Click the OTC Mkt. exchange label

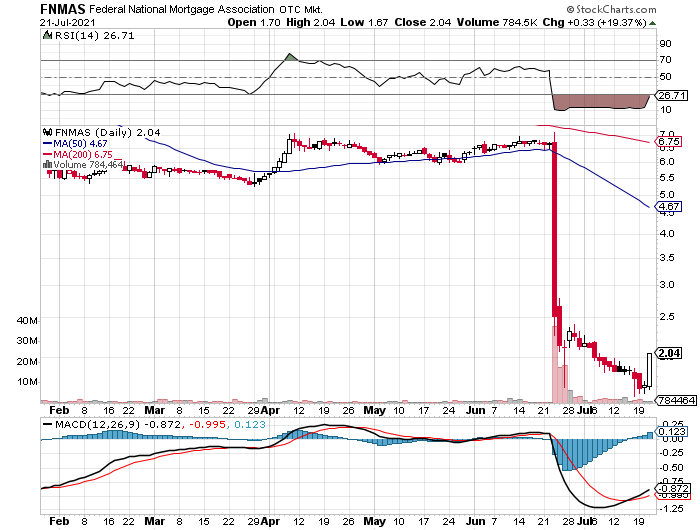click(301, 9)
